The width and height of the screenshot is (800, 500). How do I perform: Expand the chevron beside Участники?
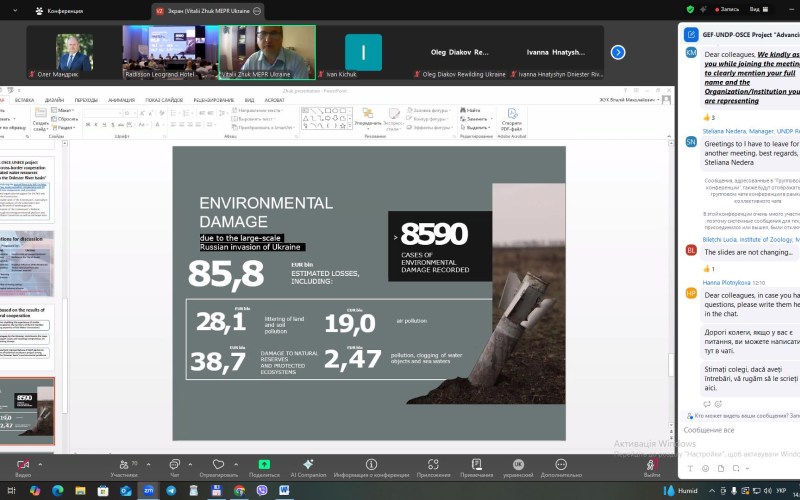click(x=148, y=464)
